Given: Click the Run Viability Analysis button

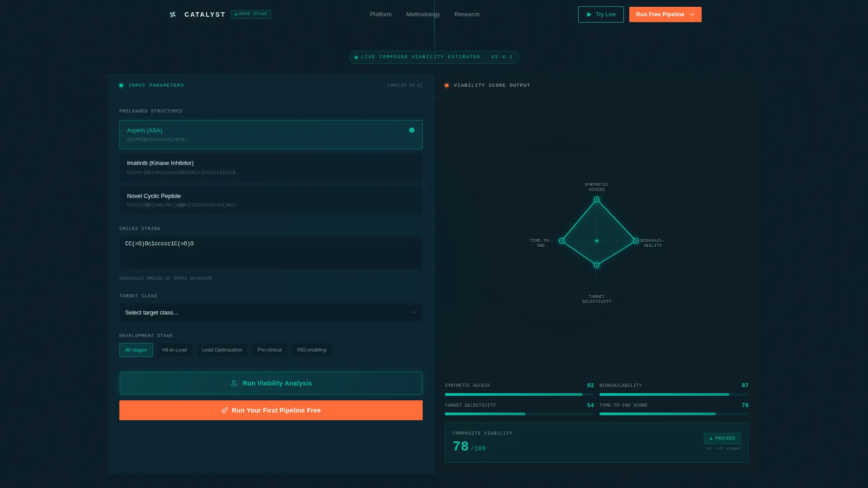Looking at the screenshot, I should pos(271,383).
